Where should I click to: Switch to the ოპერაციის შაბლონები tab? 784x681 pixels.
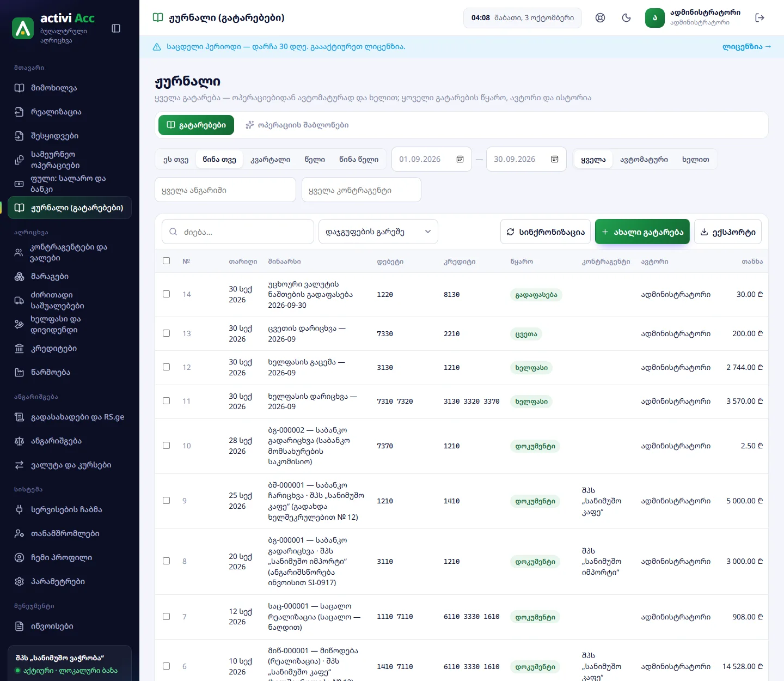pos(297,125)
